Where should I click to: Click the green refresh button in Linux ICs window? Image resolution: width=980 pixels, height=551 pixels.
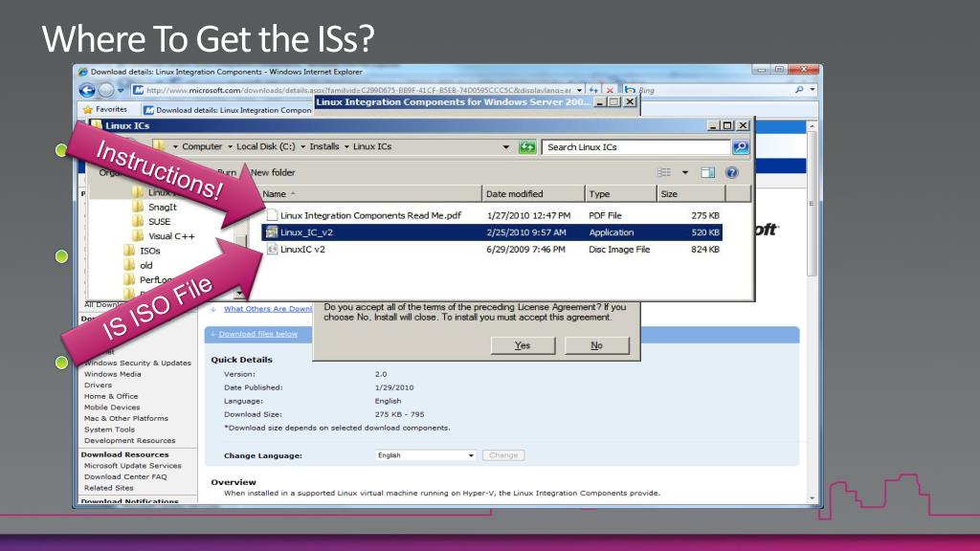tap(527, 146)
